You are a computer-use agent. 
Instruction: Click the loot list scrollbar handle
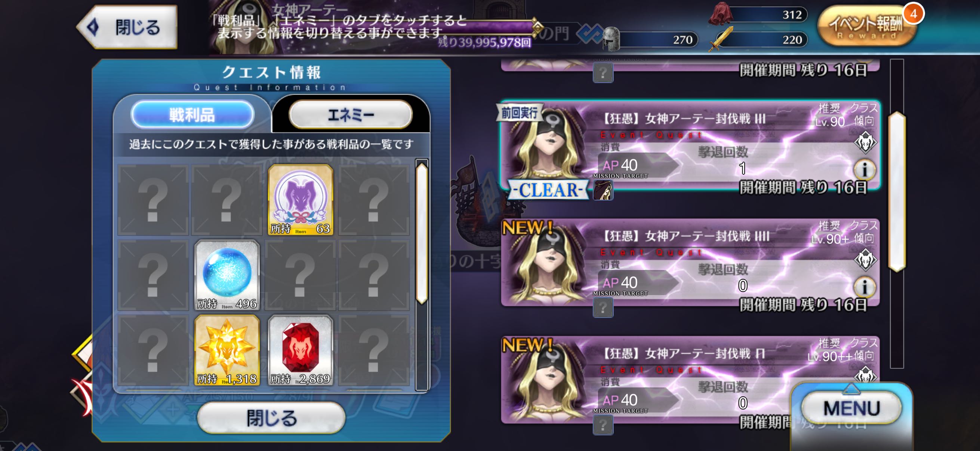(x=422, y=233)
